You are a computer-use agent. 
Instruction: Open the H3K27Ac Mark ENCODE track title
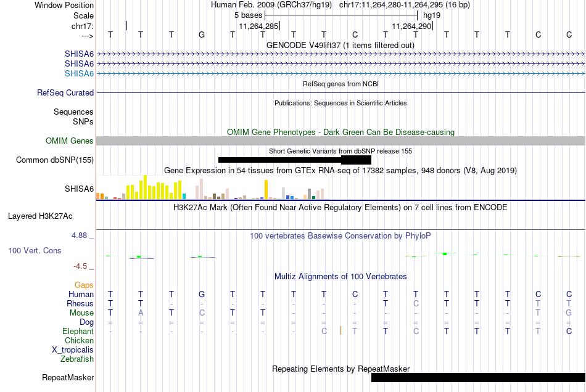tap(340, 207)
